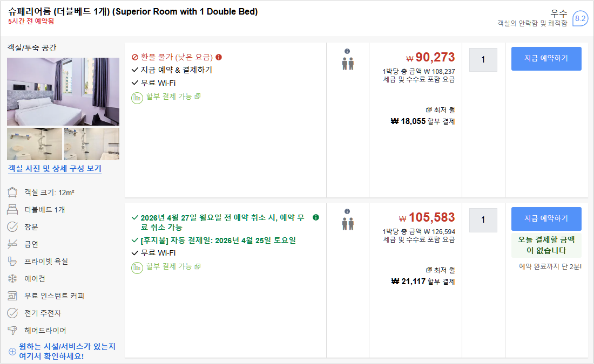Click the air conditioning snowflake icon
Image resolution: width=594 pixels, height=364 pixels.
[x=12, y=279]
